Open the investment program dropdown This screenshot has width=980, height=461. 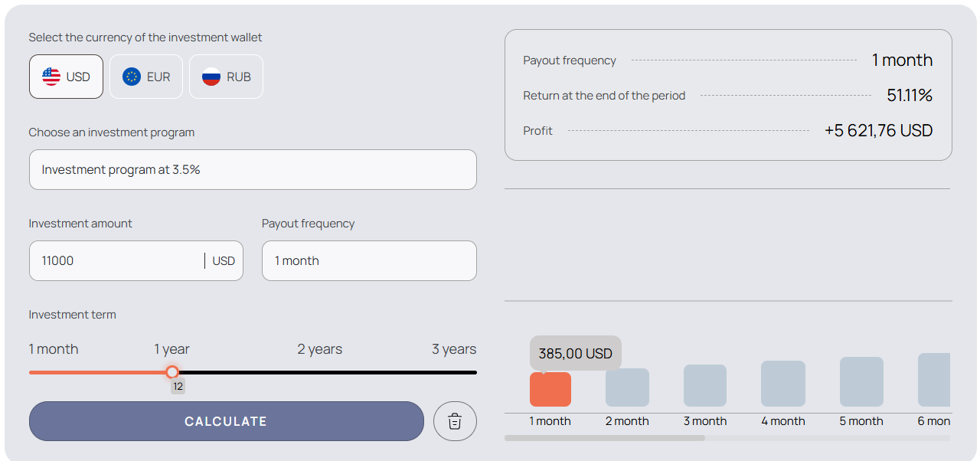tap(253, 170)
